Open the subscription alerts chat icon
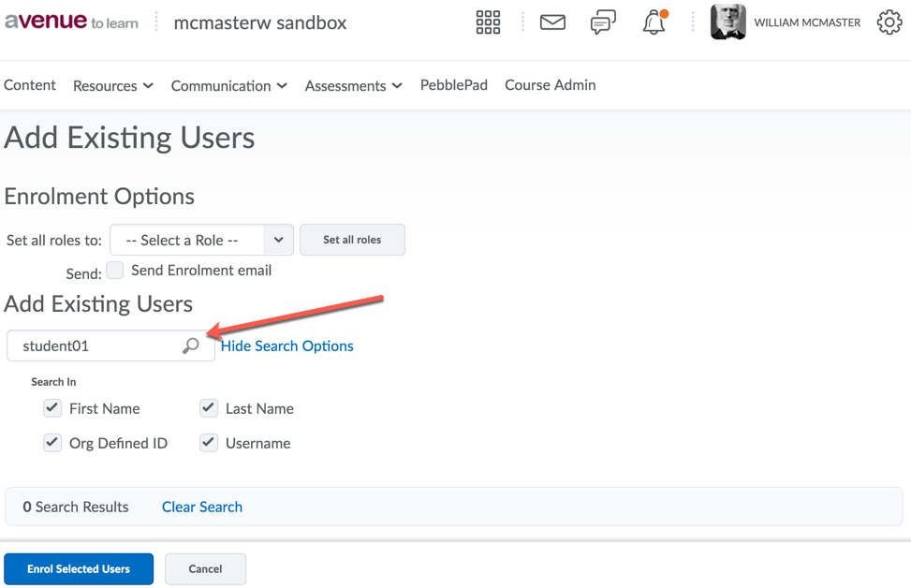Viewport: 911px width, 588px height. pos(603,22)
